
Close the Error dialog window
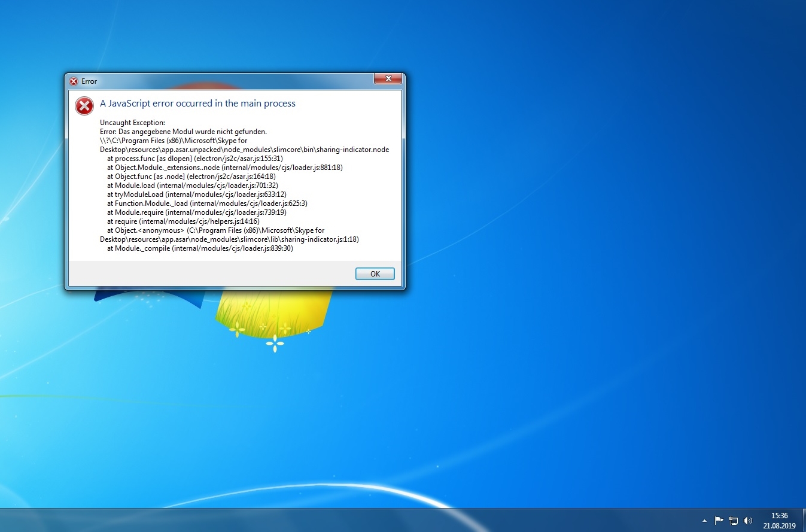387,79
